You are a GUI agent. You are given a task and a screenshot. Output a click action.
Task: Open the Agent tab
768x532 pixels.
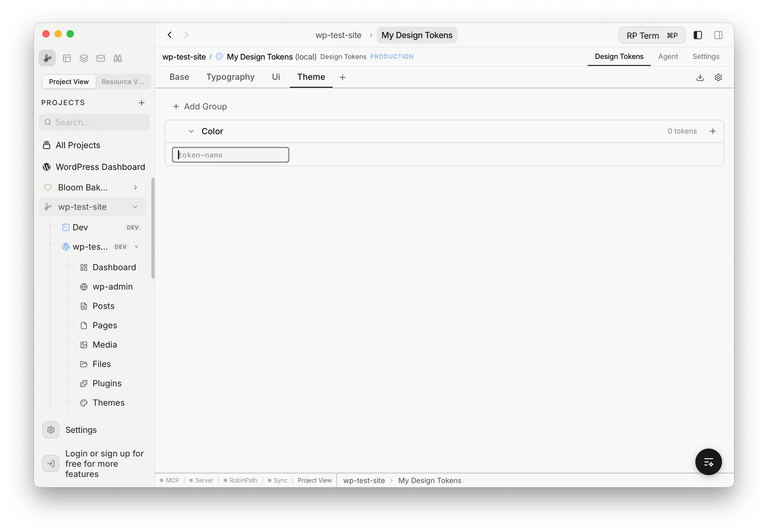pos(668,56)
